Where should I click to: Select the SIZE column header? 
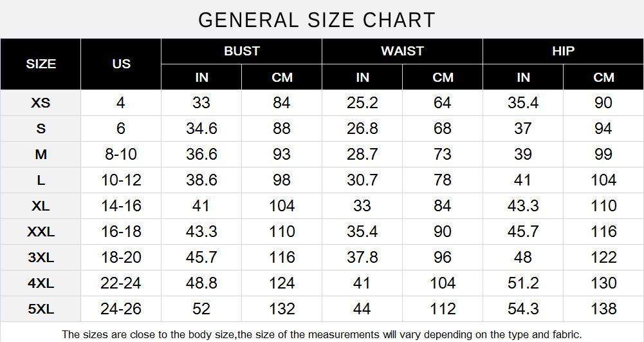(41, 64)
